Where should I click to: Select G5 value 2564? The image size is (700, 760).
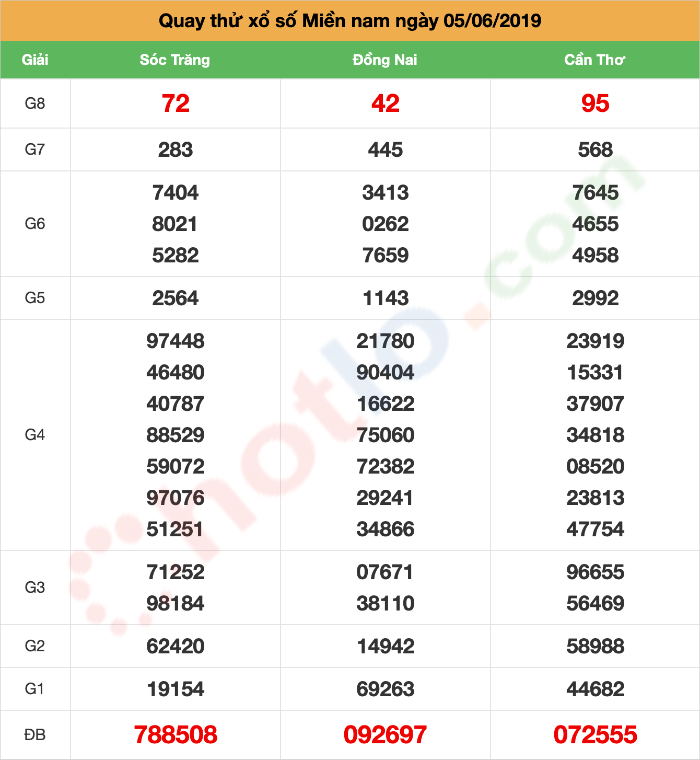(176, 298)
